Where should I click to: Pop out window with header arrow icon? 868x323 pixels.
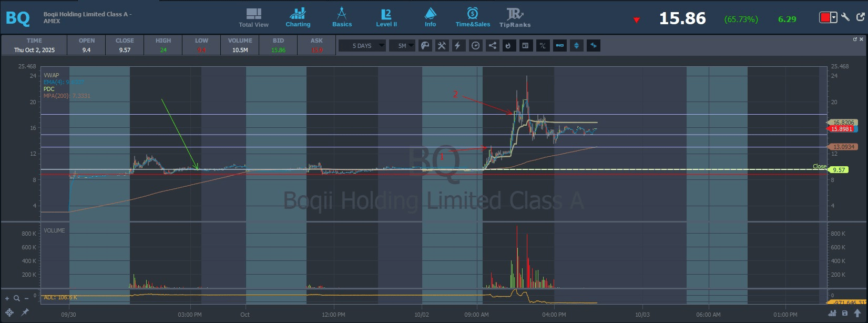[x=860, y=17]
